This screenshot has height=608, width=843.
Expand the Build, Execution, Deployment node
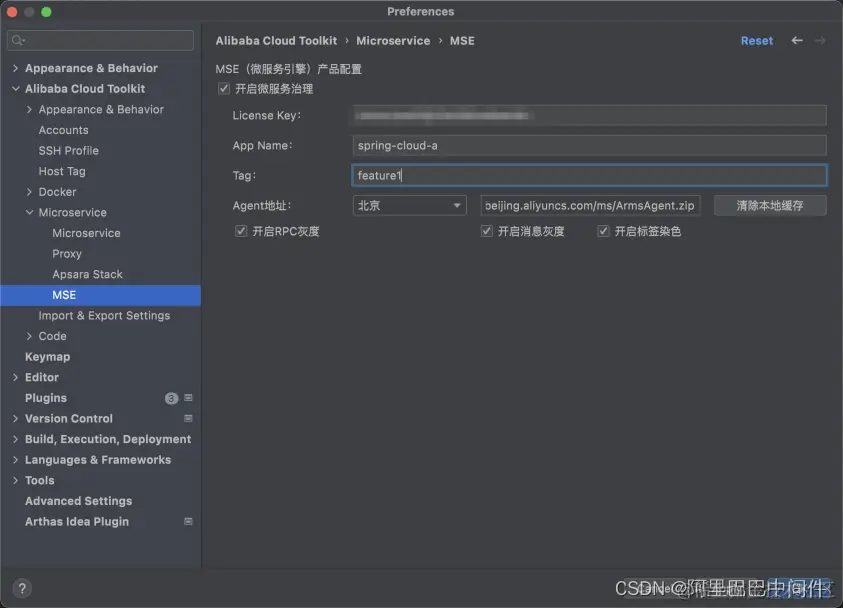pos(16,439)
